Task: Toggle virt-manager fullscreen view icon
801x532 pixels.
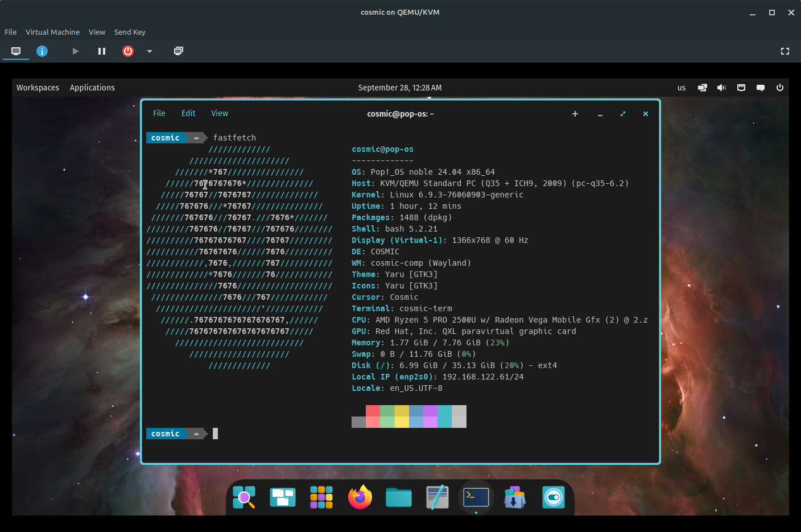Action: 785,51
